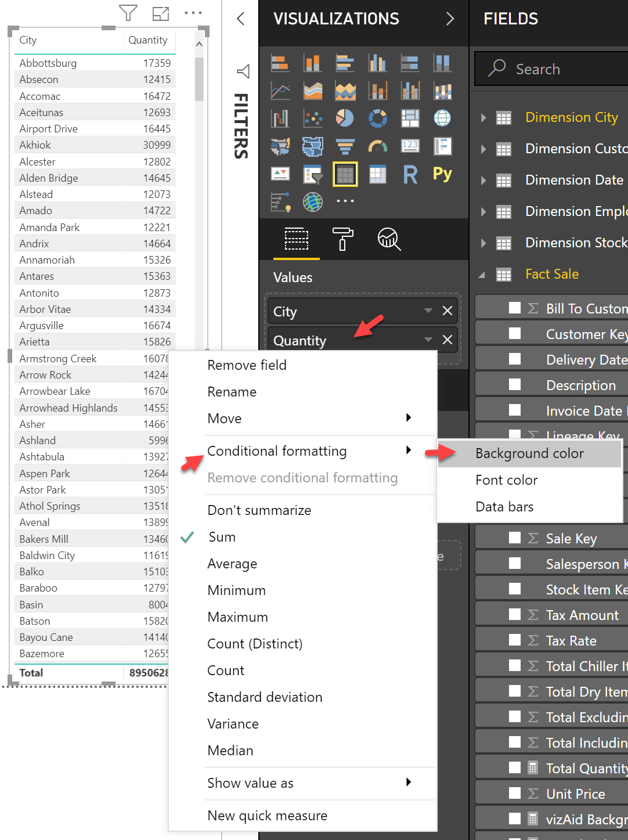628x840 pixels.
Task: Expand the Dimension City table
Action: pyautogui.click(x=483, y=118)
